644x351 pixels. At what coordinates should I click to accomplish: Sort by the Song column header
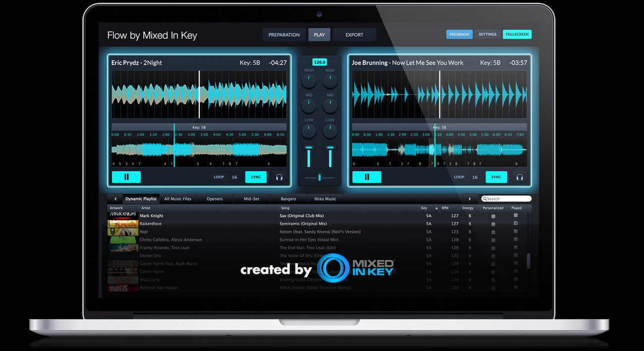[349, 208]
